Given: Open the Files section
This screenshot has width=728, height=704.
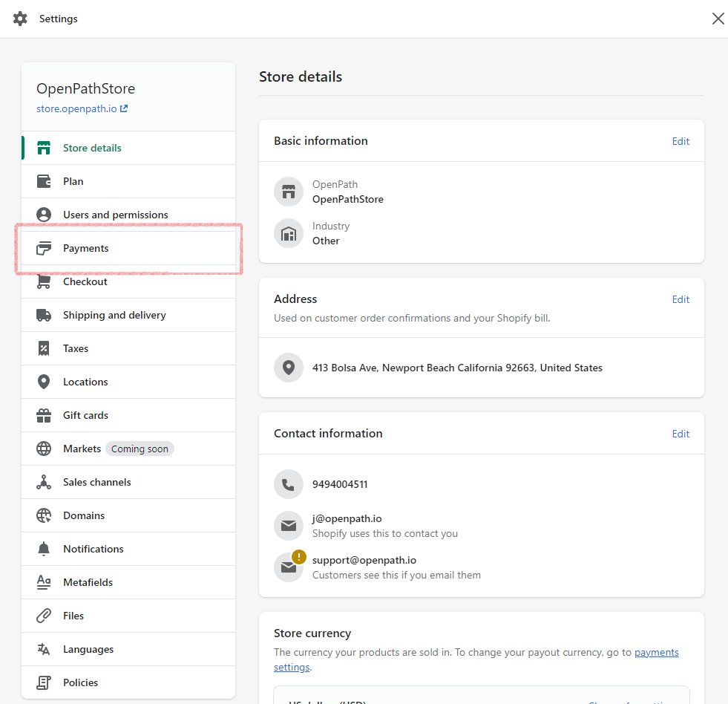Looking at the screenshot, I should [128, 616].
